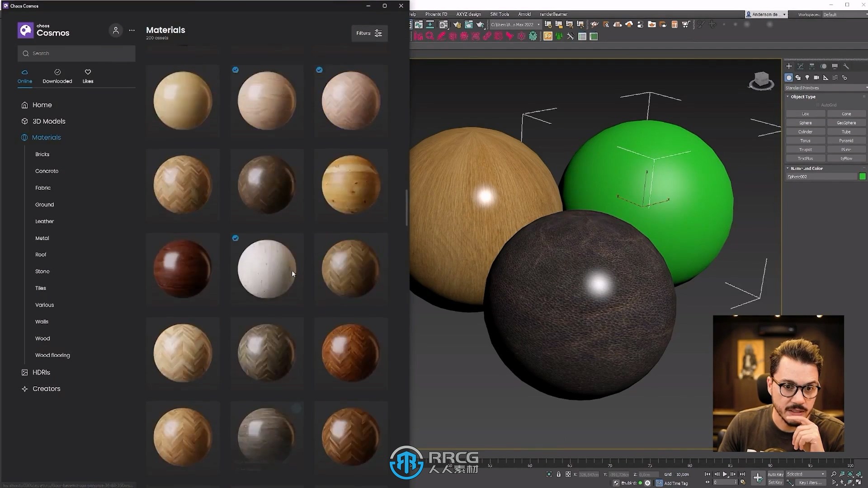Collapse the Object Type rollout

[803, 97]
